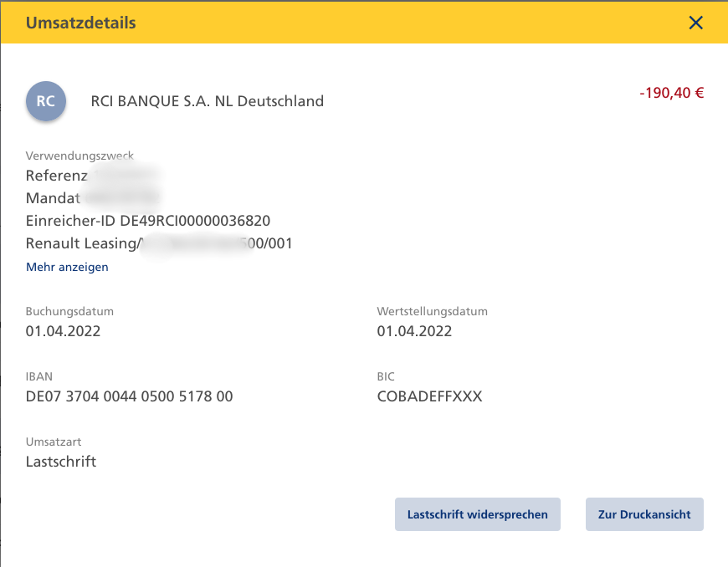Image resolution: width=728 pixels, height=567 pixels.
Task: Click the 'Umsatzdetails' dialog title
Action: tap(80, 23)
